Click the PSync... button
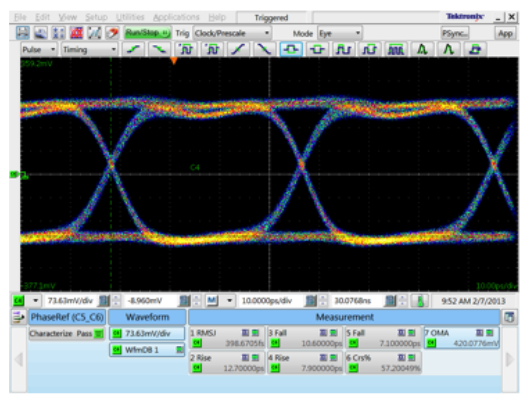This screenshot has width=529, height=403. pyautogui.click(x=455, y=33)
